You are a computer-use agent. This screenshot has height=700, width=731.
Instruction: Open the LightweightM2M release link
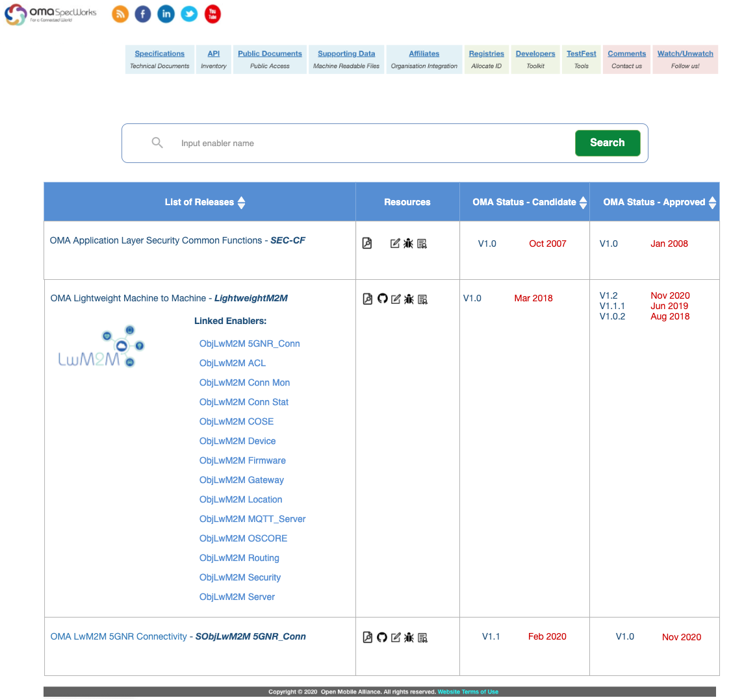pos(169,298)
